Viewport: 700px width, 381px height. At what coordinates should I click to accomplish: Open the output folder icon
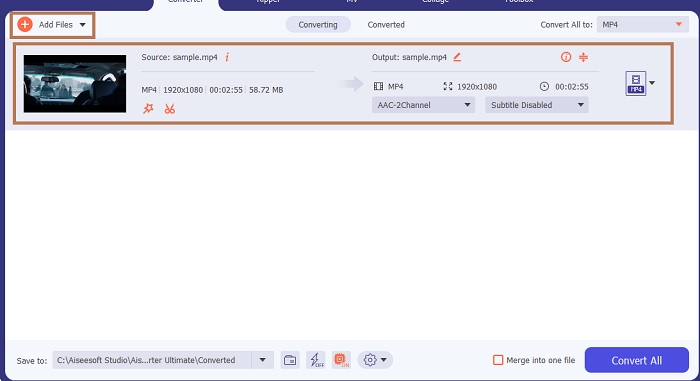pyautogui.click(x=290, y=360)
